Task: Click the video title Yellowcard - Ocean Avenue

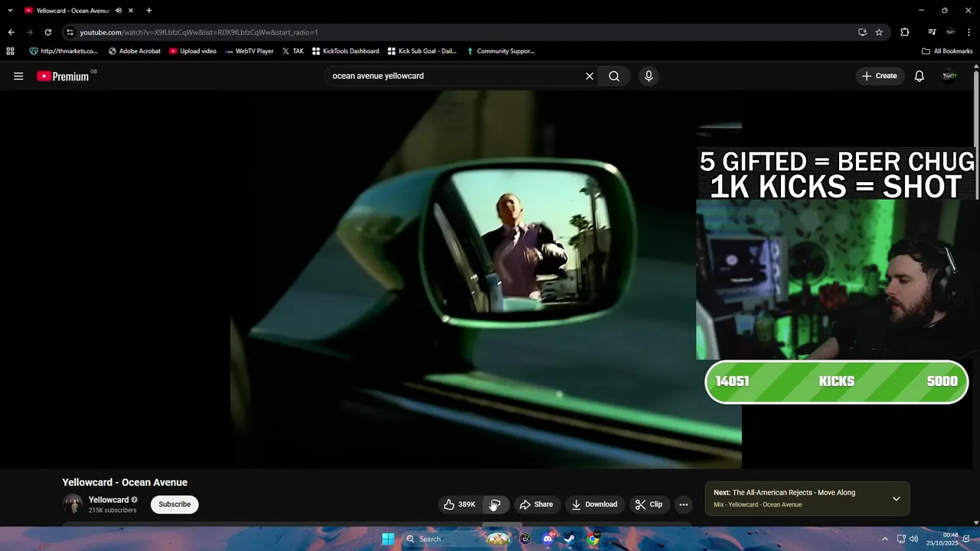Action: pos(125,482)
